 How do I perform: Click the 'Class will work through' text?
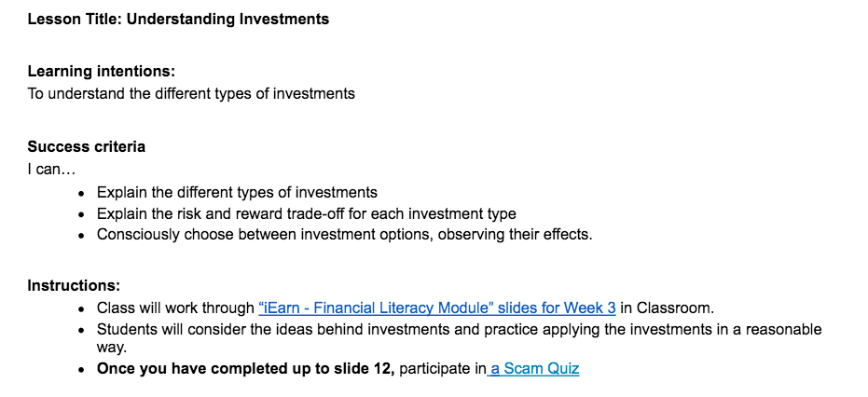point(175,308)
